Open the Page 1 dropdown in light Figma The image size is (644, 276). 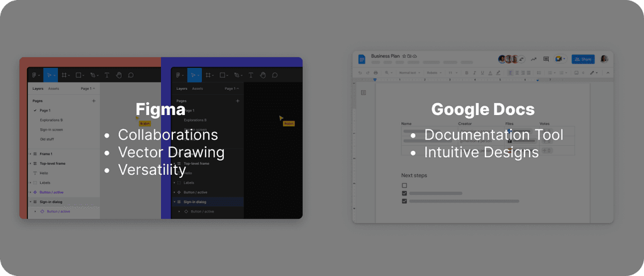point(88,88)
